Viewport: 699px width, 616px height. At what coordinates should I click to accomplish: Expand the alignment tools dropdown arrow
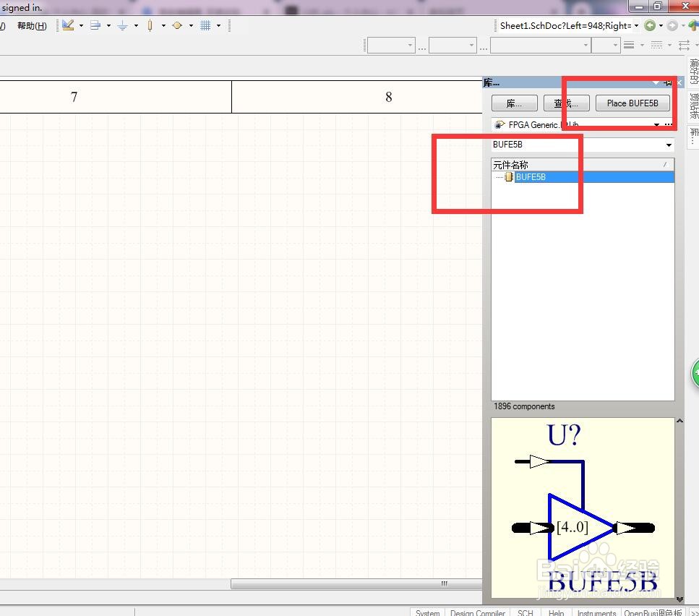click(x=108, y=26)
